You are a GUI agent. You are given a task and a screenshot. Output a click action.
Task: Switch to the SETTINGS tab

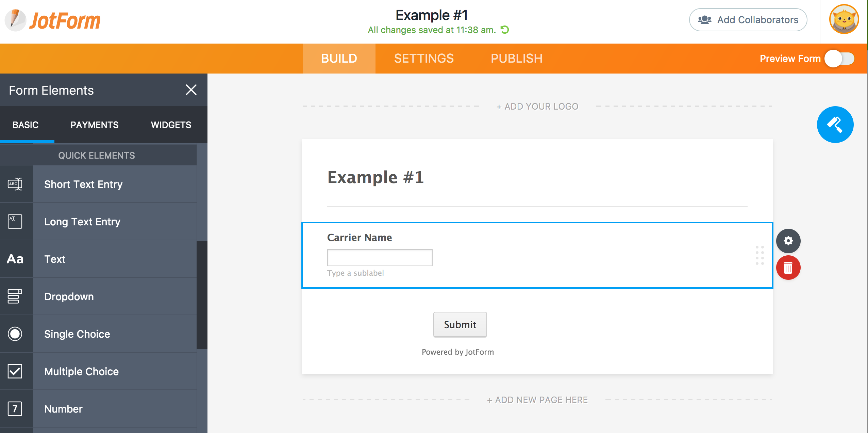(x=423, y=58)
